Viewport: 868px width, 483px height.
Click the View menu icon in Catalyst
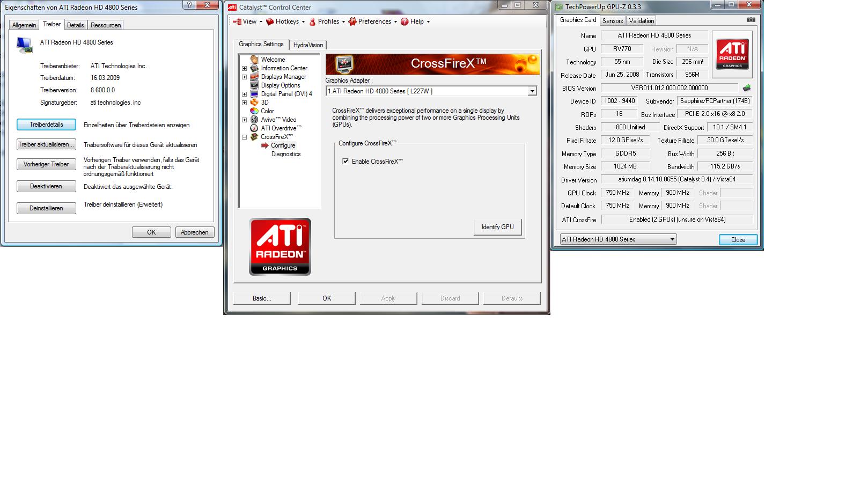(237, 21)
